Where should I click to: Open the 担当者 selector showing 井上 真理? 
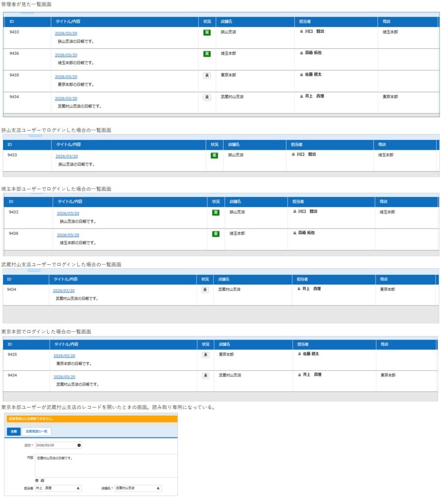click(58, 488)
